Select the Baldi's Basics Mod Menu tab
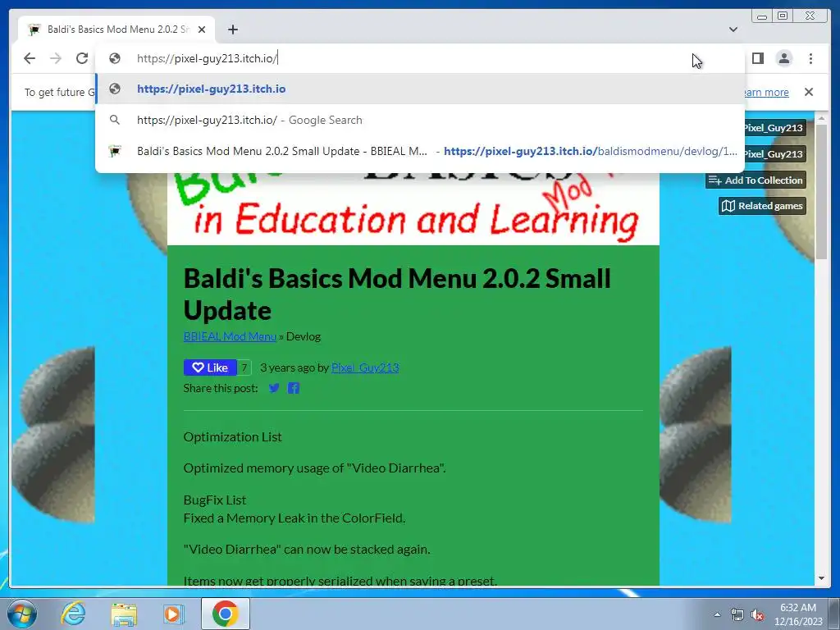Image resolution: width=840 pixels, height=630 pixels. (x=116, y=30)
